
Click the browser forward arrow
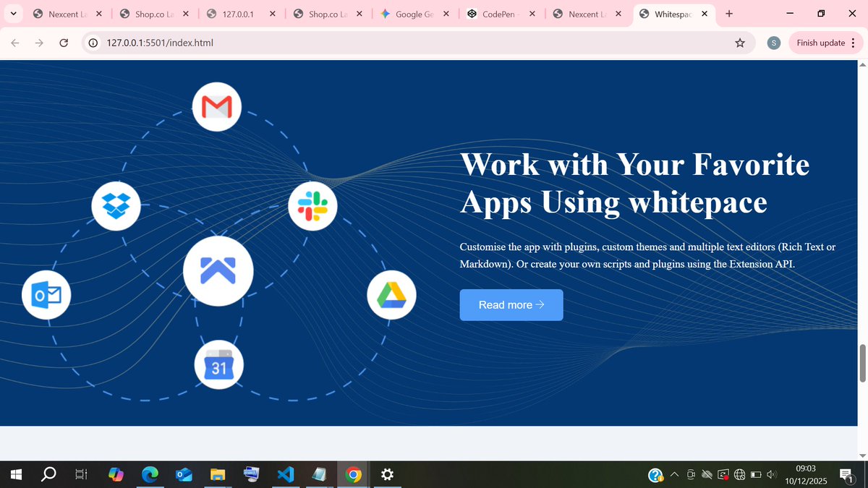[39, 43]
